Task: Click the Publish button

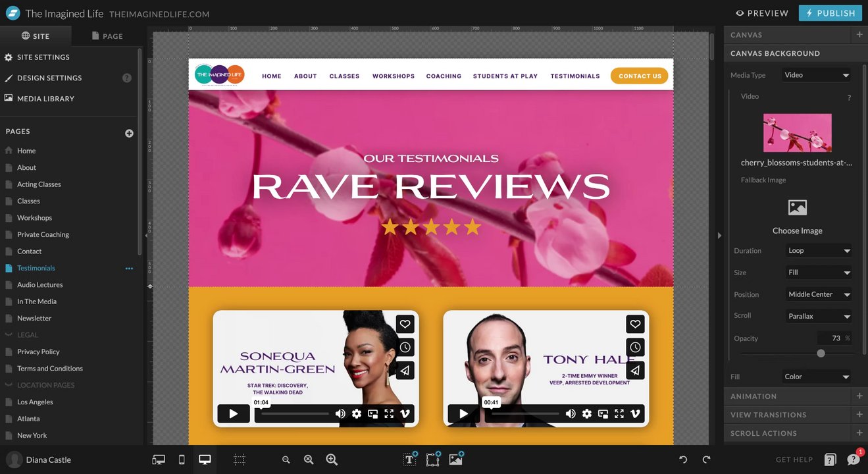Action: point(830,13)
